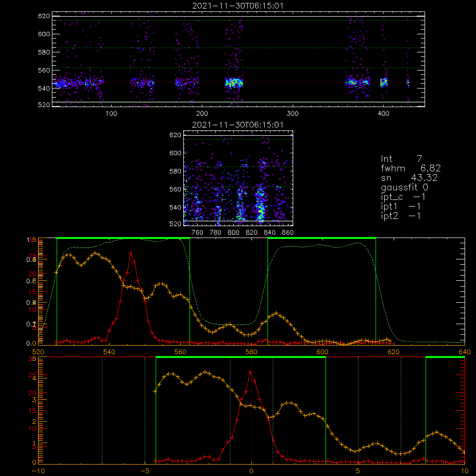476x476 pixels.
Task: Click the x-axis label -5 in bottom plot
Action: point(145,471)
